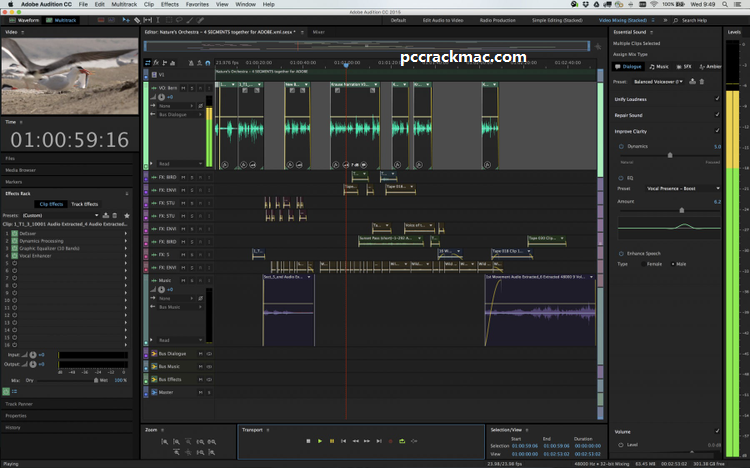The height and width of the screenshot is (468, 750).
Task: Expand workspace overflow chevron
Action: click(665, 20)
